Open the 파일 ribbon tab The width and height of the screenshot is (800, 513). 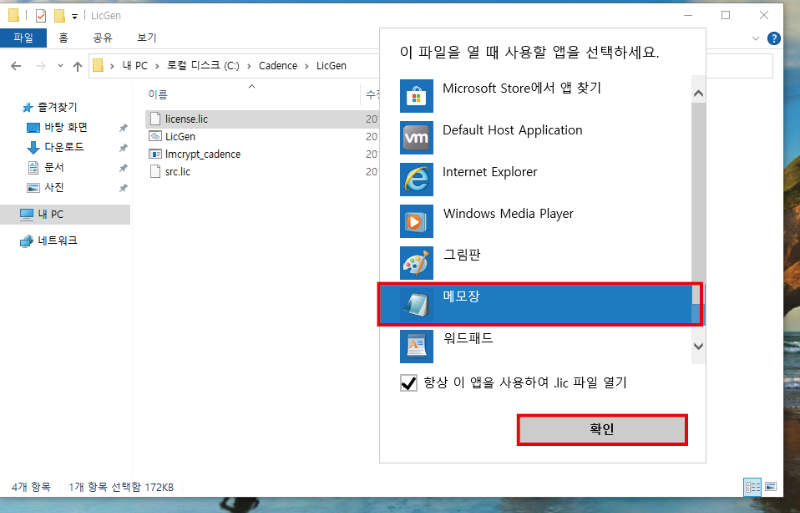pos(23,38)
